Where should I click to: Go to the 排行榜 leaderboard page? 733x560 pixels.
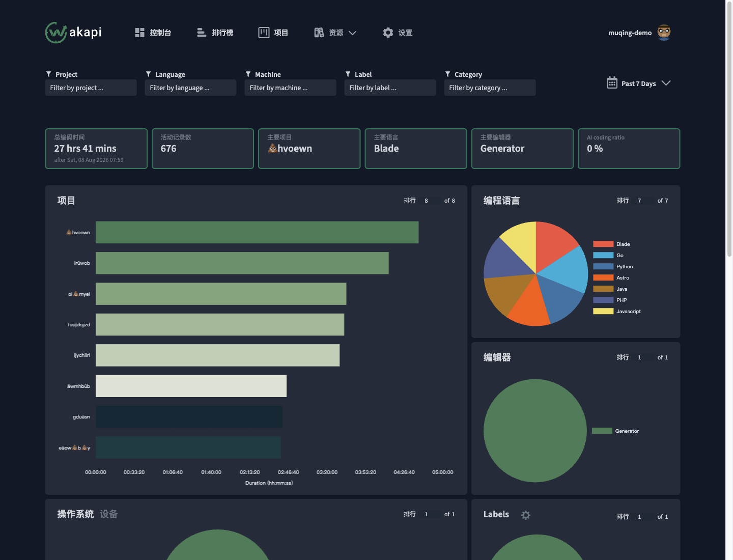(215, 33)
